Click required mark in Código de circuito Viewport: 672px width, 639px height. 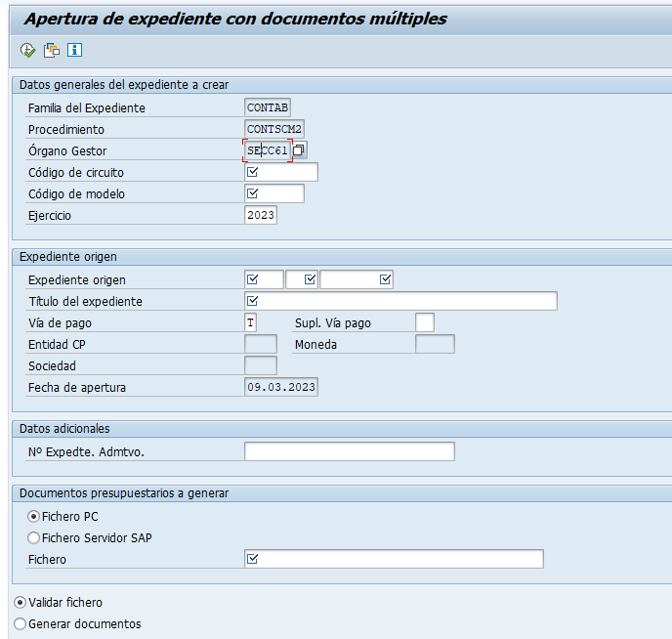[252, 172]
